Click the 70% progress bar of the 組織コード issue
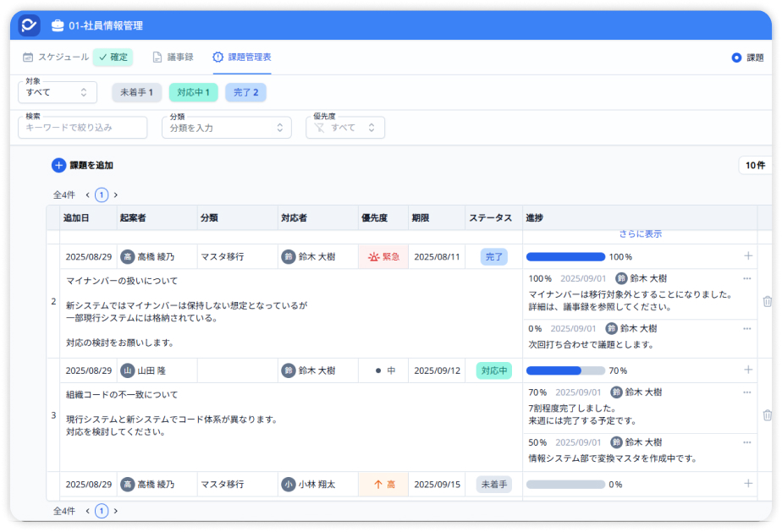Image resolution: width=782 pixels, height=532 pixels. point(563,370)
